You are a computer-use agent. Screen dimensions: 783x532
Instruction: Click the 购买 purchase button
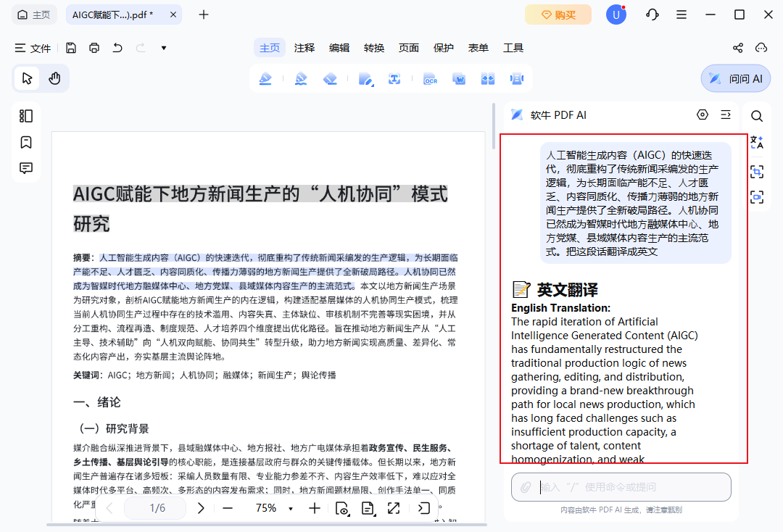pos(558,14)
